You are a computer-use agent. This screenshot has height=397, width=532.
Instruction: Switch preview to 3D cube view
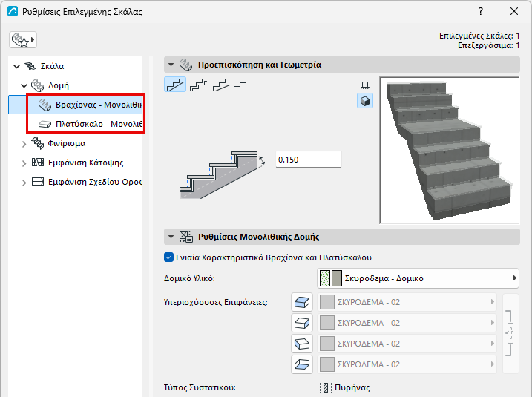[365, 101]
